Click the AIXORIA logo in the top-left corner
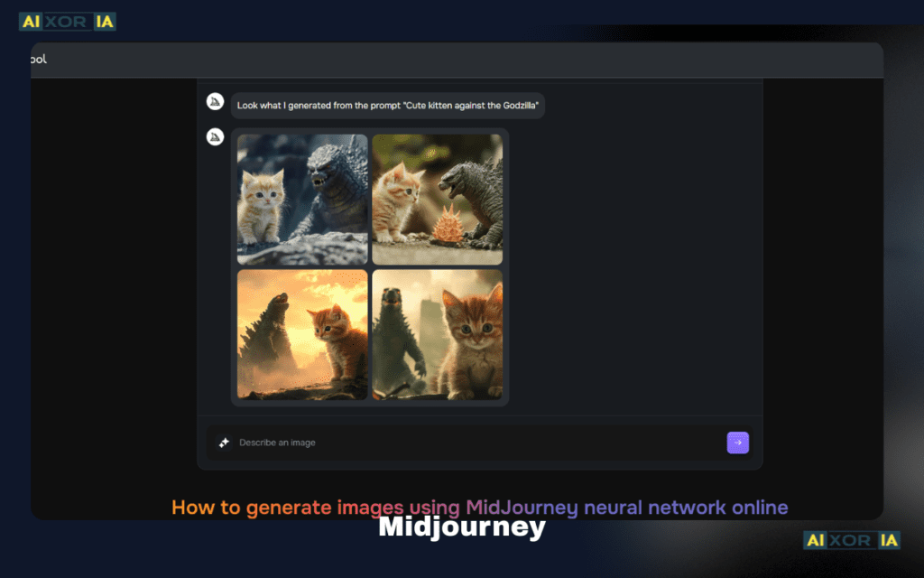924x578 pixels. click(67, 21)
